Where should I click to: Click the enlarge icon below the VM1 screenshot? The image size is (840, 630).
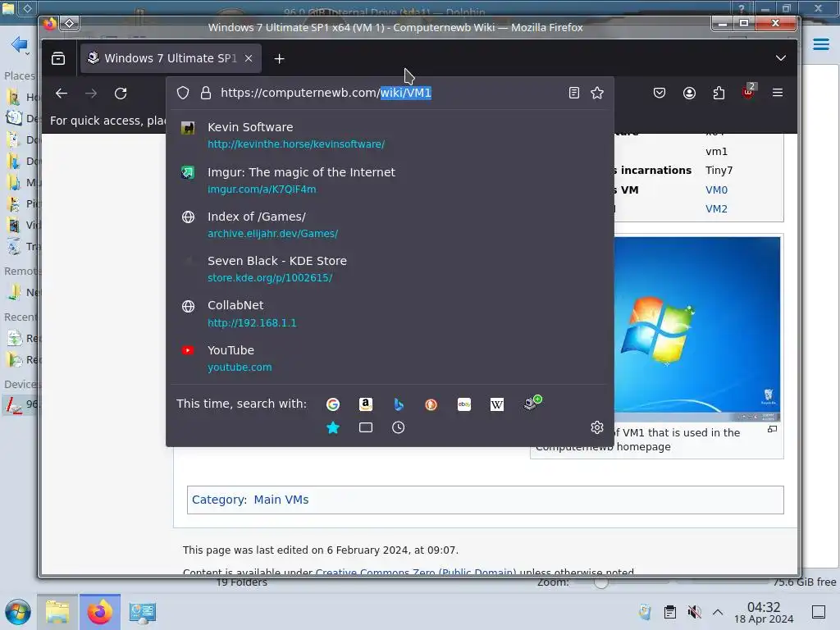click(772, 429)
